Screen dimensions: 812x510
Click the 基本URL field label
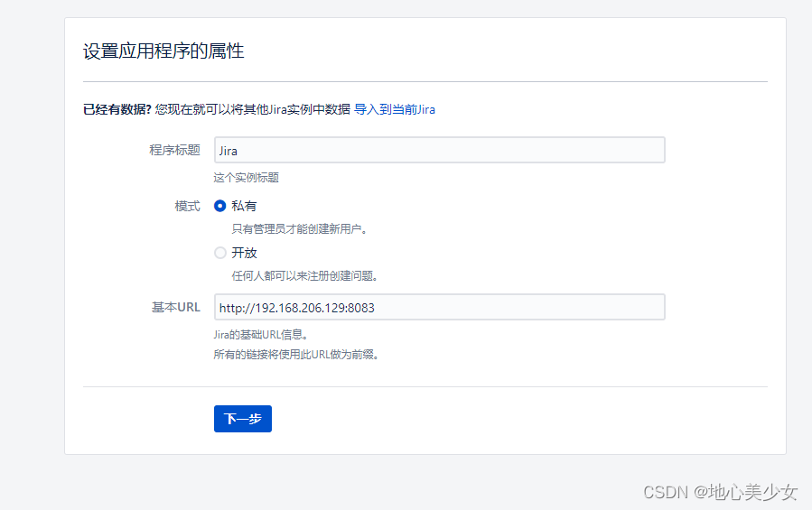point(176,307)
